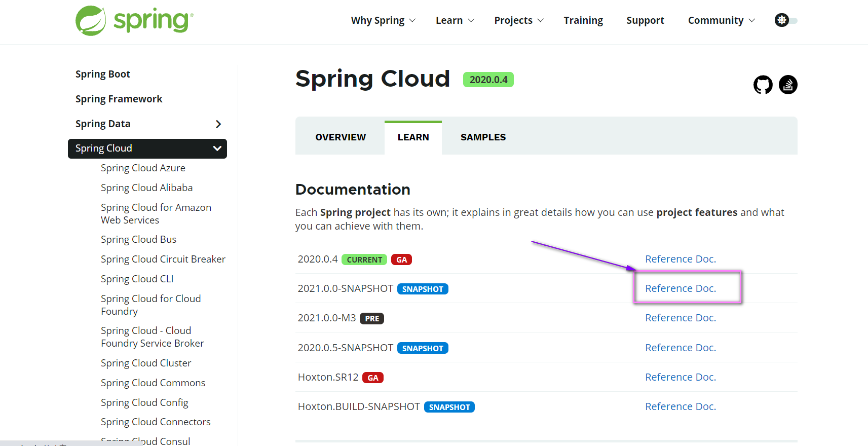Open the Learn dropdown in top navigation

455,20
